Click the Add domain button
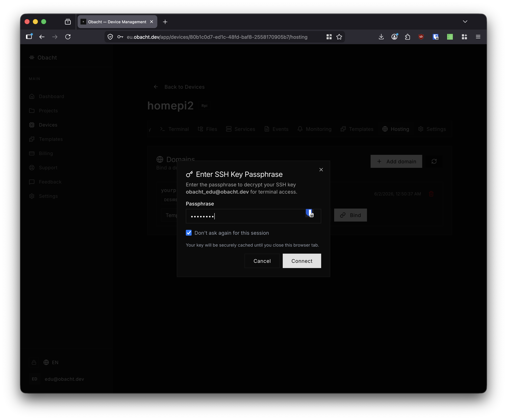 396,161
